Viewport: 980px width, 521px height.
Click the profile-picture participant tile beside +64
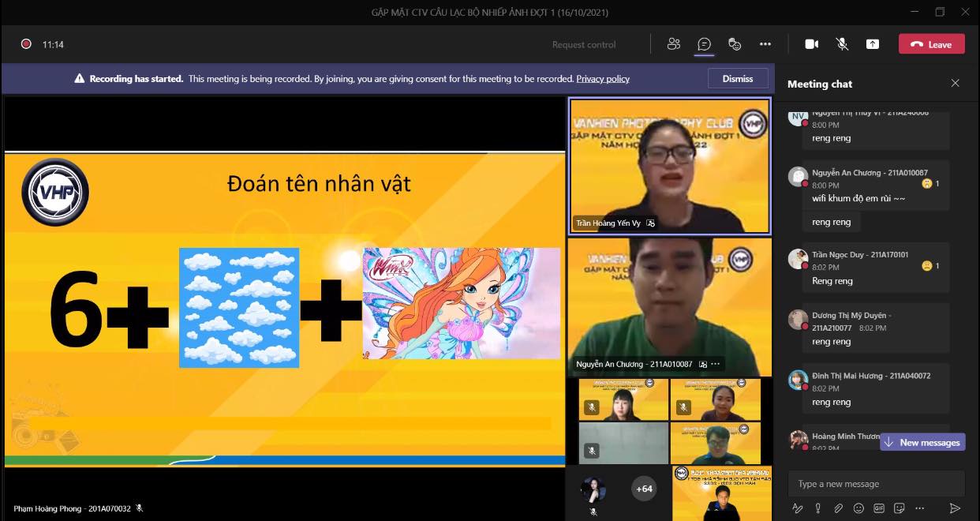click(x=593, y=489)
